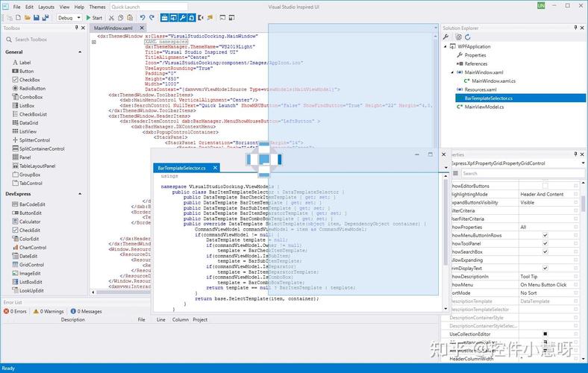This screenshot has width=588, height=373.
Task: Toggle the 0 Errors filter
Action: pos(15,311)
